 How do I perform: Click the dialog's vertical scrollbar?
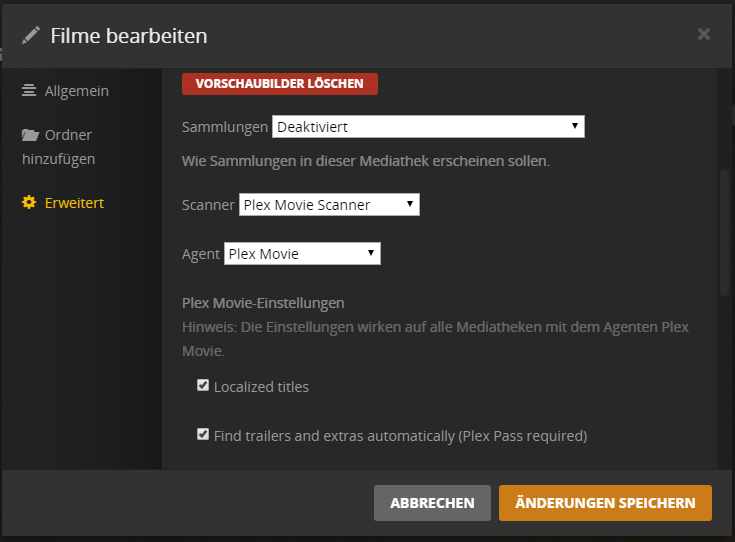pos(724,233)
